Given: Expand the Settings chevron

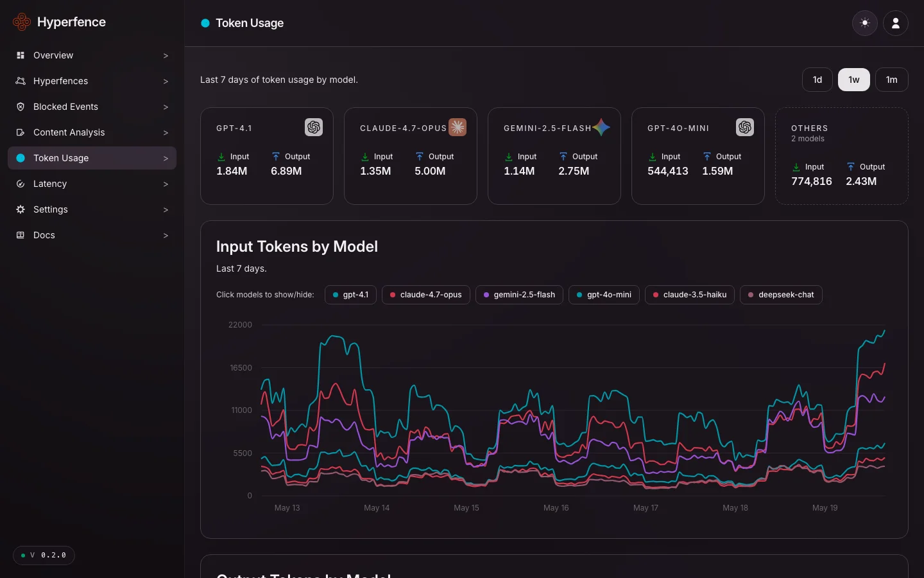Looking at the screenshot, I should coord(166,210).
